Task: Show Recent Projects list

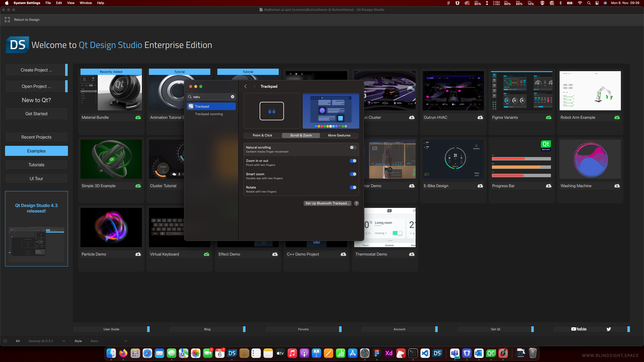Action: coord(36,137)
